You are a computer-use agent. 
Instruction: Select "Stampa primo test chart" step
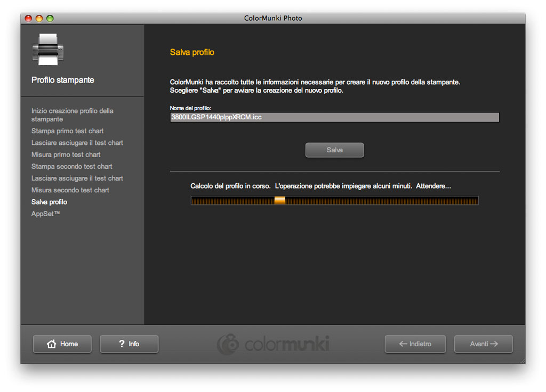coord(67,131)
